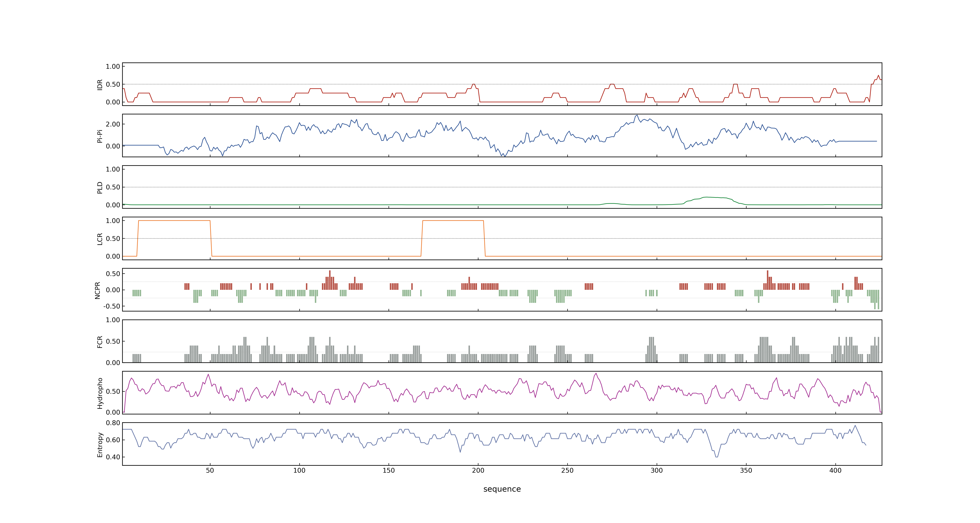
Task: Click x-axis tick label 100
Action: 299,470
